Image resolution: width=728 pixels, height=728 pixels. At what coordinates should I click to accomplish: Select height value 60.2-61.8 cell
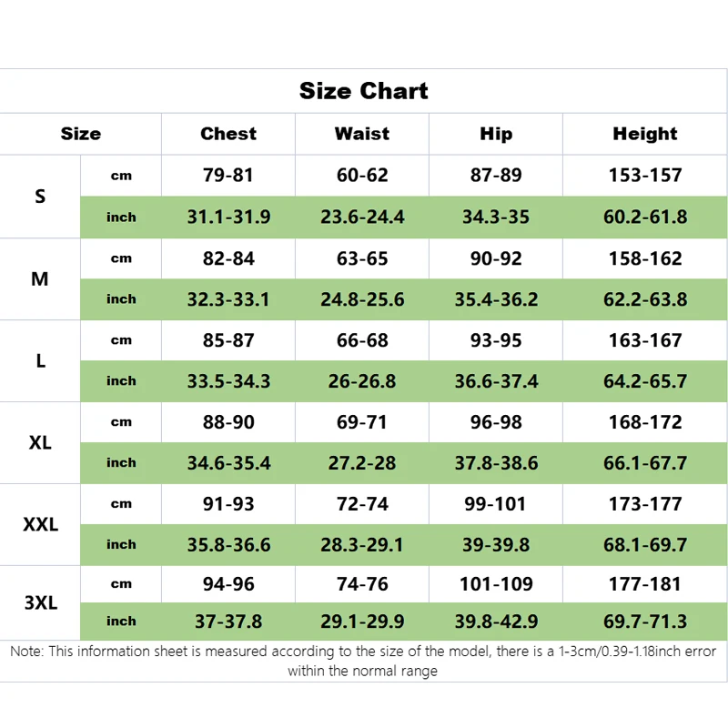tap(645, 217)
